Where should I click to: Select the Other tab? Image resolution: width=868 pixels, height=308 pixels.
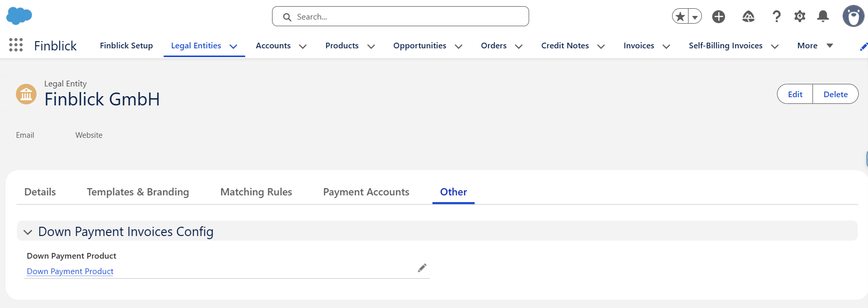tap(454, 192)
